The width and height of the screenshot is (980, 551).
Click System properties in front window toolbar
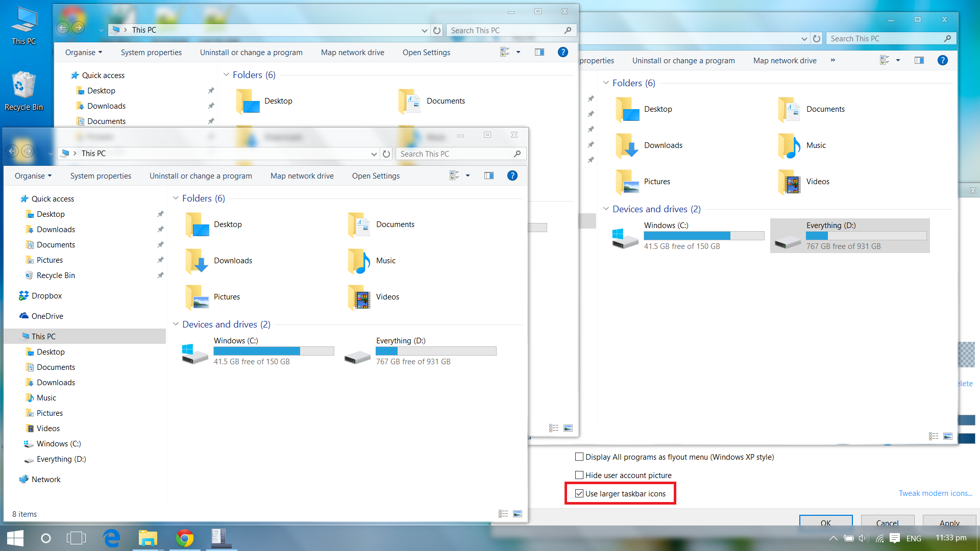pos(101,176)
